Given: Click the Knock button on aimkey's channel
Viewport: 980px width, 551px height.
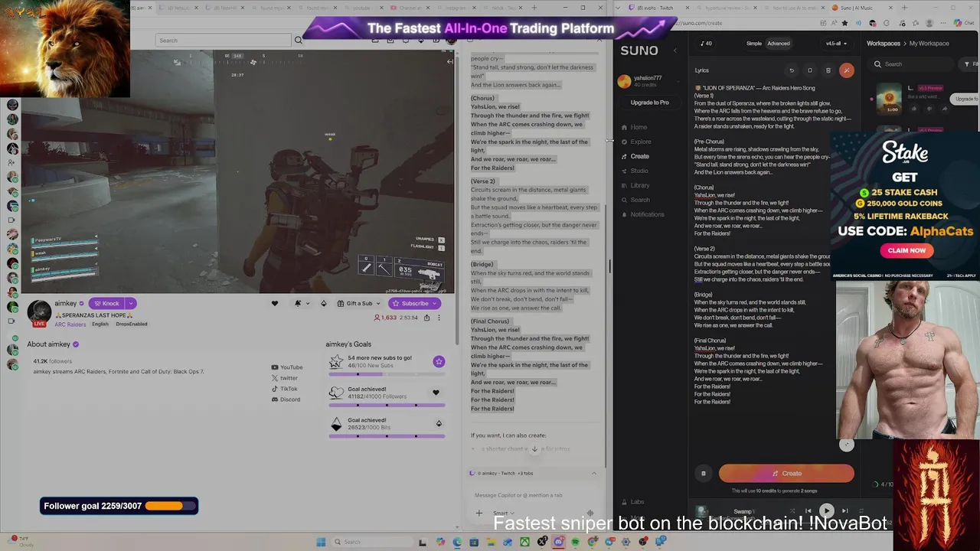Looking at the screenshot, I should pyautogui.click(x=106, y=303).
